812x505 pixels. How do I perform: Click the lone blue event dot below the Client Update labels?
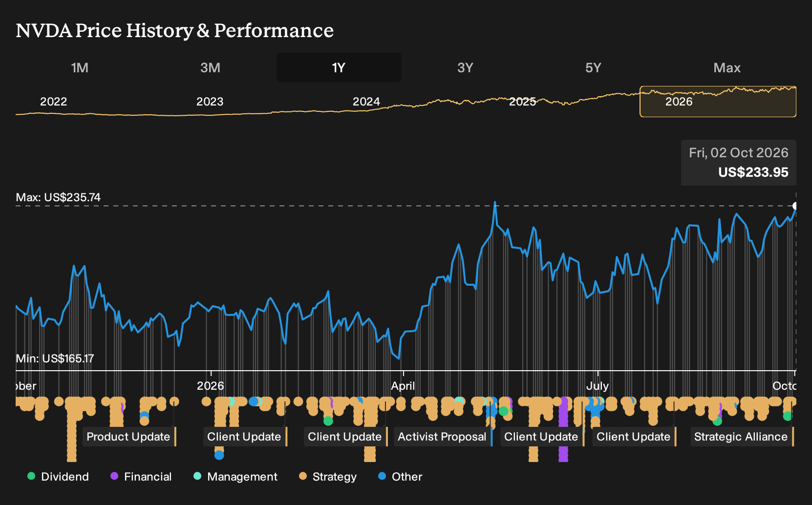(219, 455)
